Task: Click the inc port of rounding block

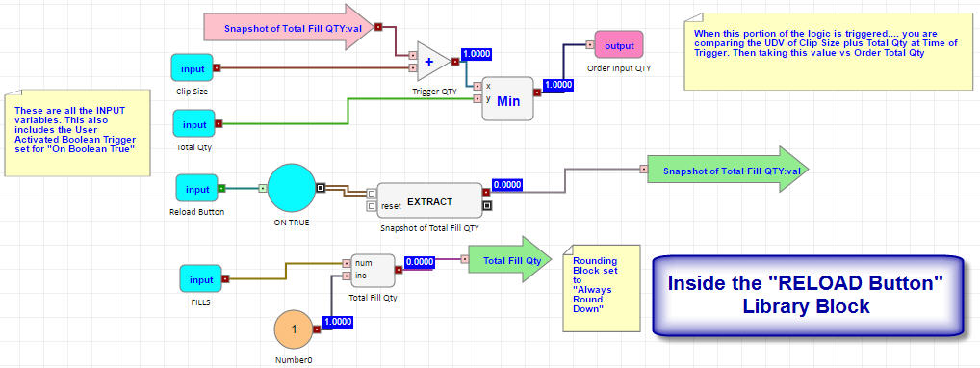Action: (345, 276)
